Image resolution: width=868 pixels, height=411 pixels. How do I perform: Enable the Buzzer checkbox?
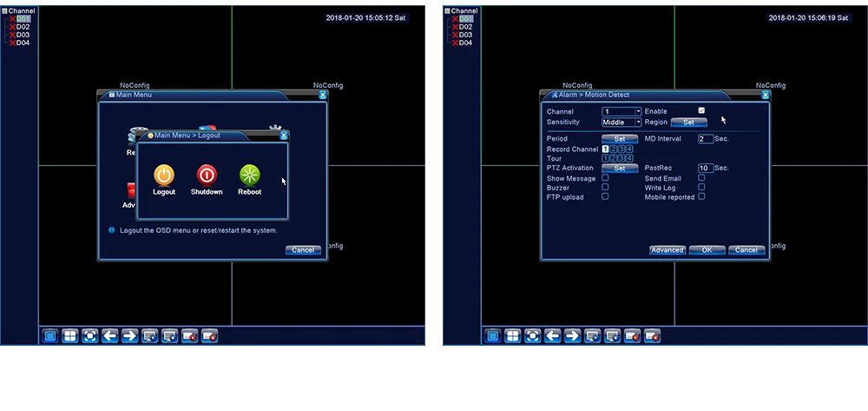605,187
